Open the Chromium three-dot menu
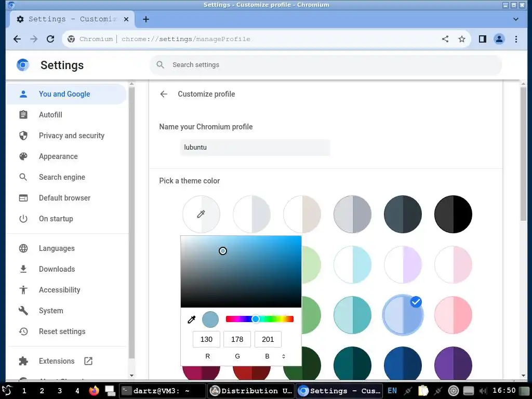 click(516, 39)
